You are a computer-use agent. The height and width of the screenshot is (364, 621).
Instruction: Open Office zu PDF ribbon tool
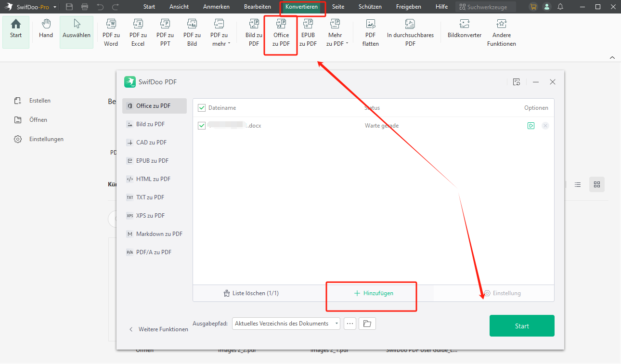tap(281, 33)
